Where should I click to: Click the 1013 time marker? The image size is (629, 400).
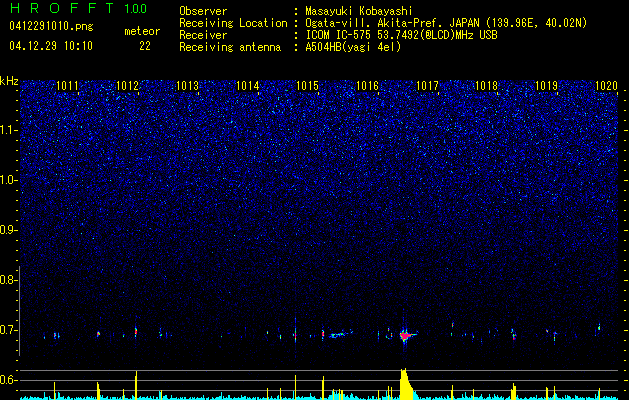(x=188, y=86)
